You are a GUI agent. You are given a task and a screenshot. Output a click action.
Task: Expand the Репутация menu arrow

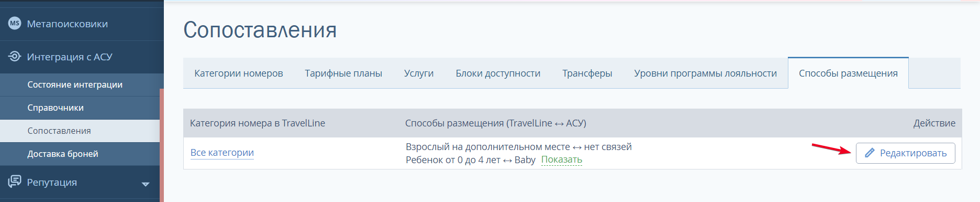(x=146, y=184)
